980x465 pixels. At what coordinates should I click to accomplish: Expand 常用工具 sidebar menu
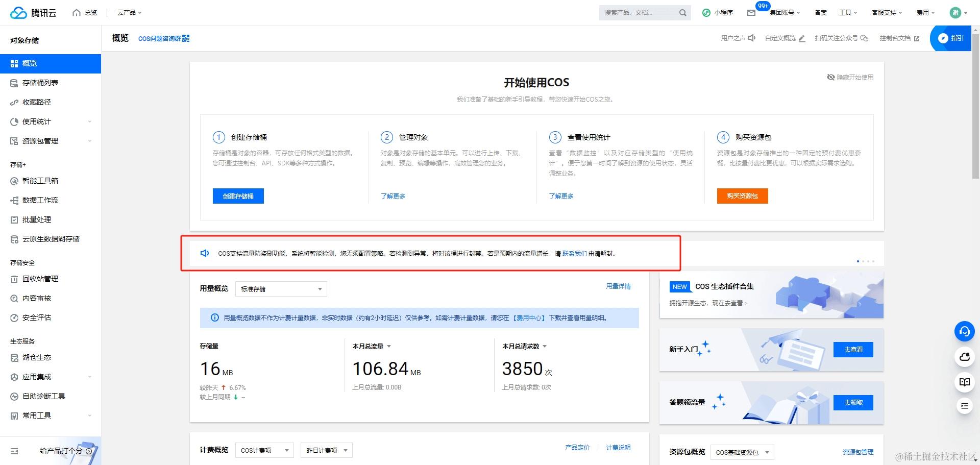(x=51, y=415)
